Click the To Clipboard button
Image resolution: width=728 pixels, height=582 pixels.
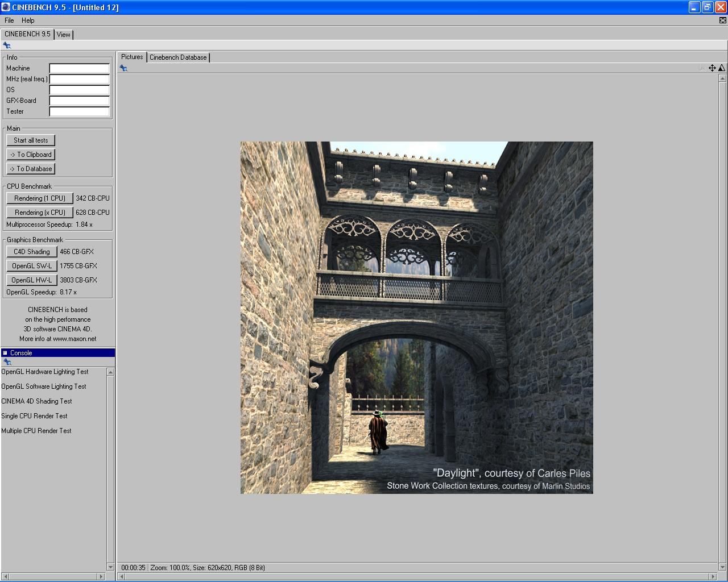[31, 155]
